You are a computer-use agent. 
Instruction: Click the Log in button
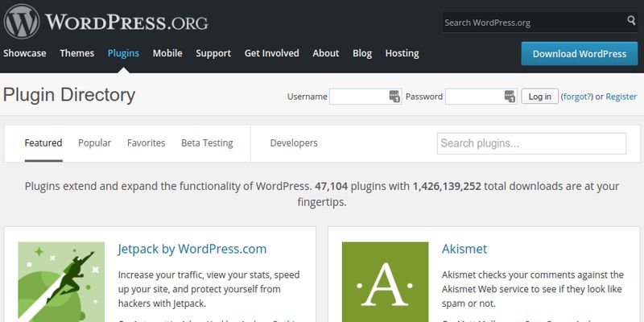point(539,97)
